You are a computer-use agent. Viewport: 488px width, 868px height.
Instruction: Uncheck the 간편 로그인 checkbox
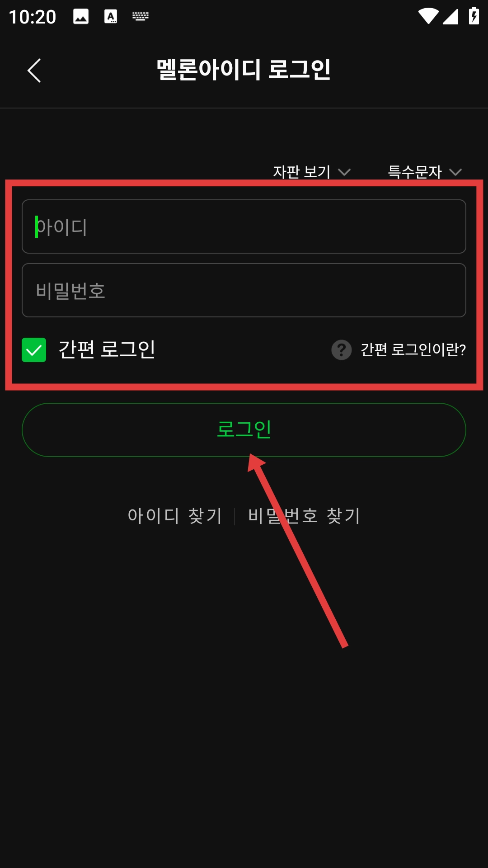[x=34, y=350]
